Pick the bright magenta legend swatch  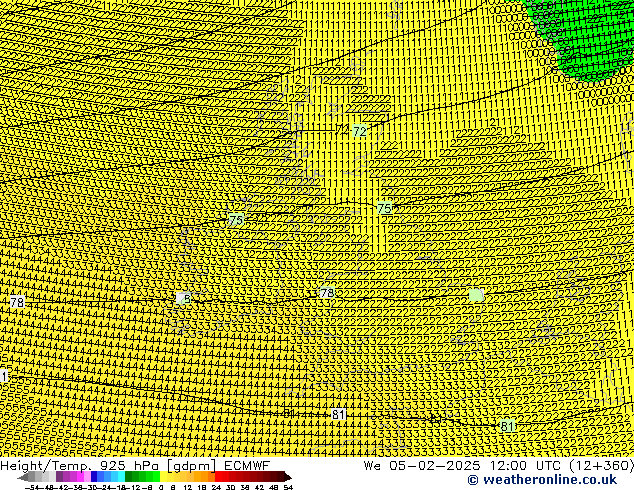pyautogui.click(x=80, y=477)
